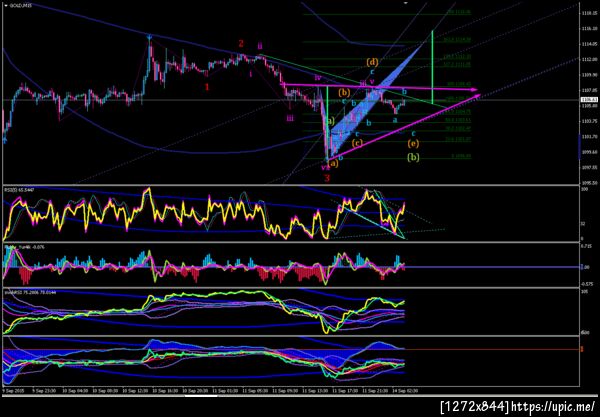600x417 pixels.
Task: Select the red wave label 1
Action: click(207, 87)
